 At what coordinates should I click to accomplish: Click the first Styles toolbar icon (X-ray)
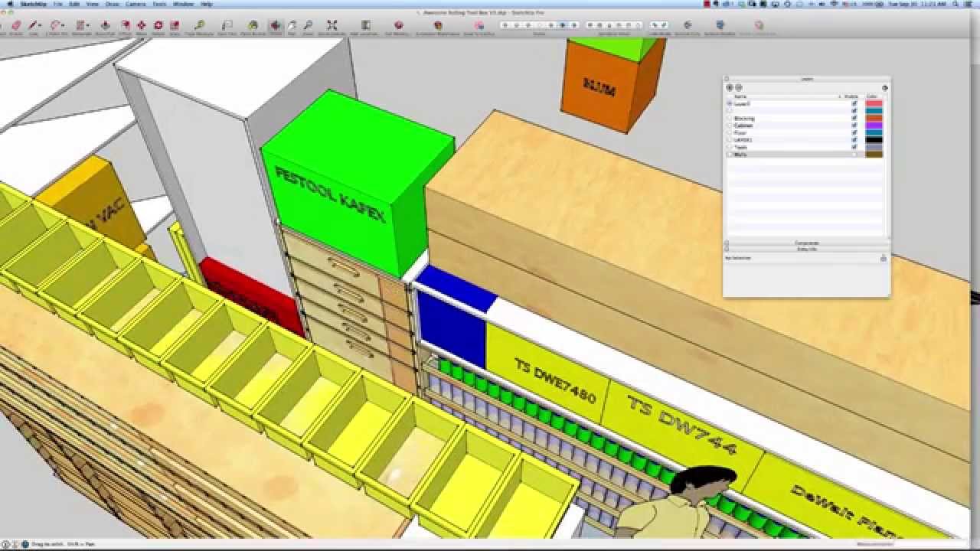(x=505, y=25)
